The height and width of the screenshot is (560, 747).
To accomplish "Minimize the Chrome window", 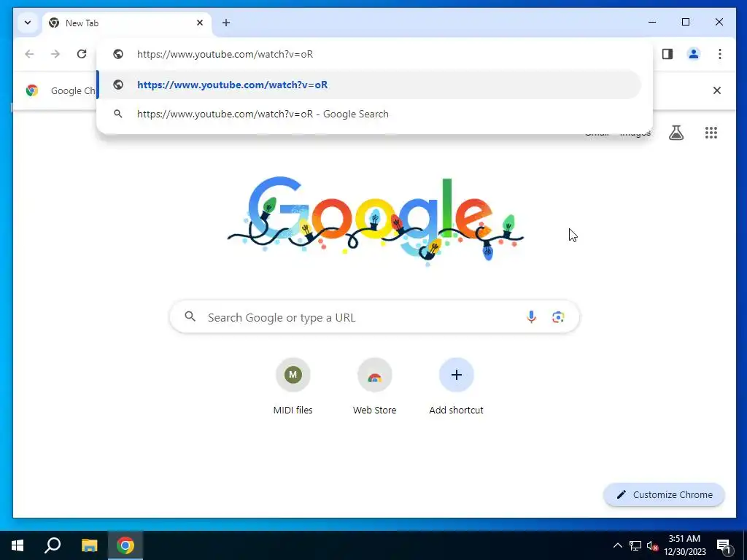I will click(652, 23).
